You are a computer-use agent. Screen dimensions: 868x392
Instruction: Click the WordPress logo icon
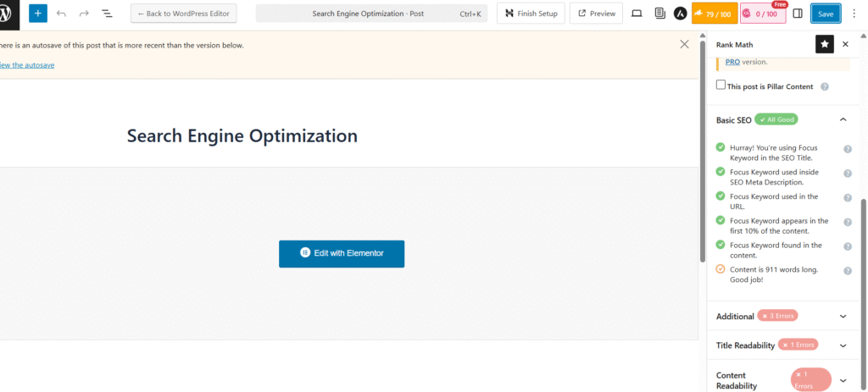(7, 14)
